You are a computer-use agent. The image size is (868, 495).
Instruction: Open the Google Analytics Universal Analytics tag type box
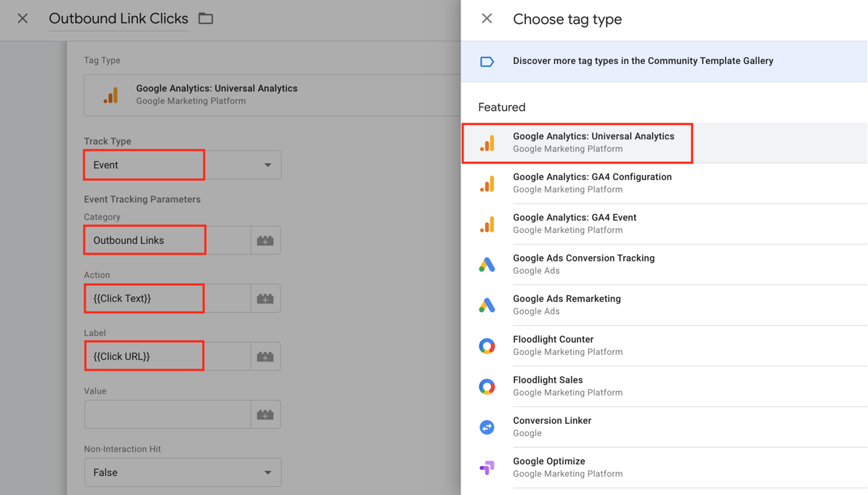pyautogui.click(x=272, y=95)
